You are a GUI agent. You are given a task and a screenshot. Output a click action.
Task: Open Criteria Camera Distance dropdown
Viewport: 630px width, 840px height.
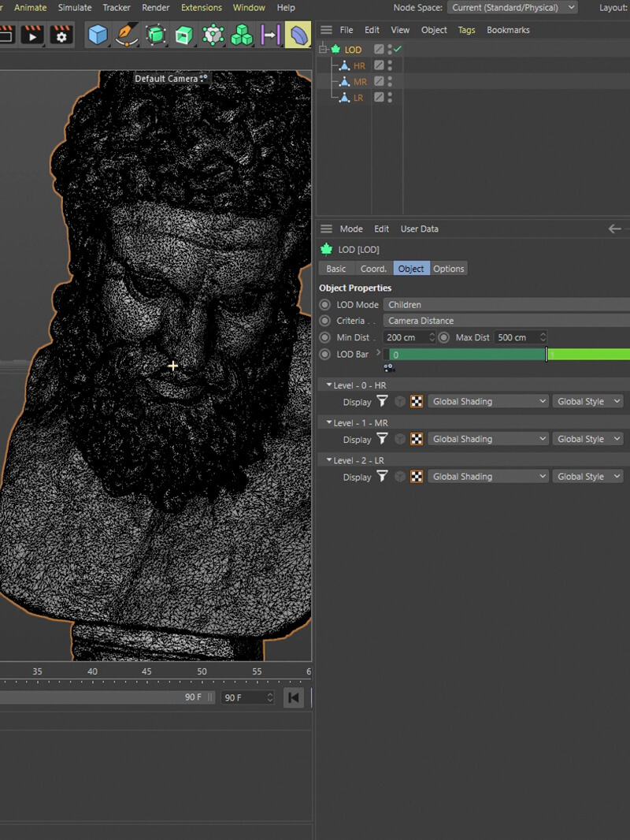(506, 321)
